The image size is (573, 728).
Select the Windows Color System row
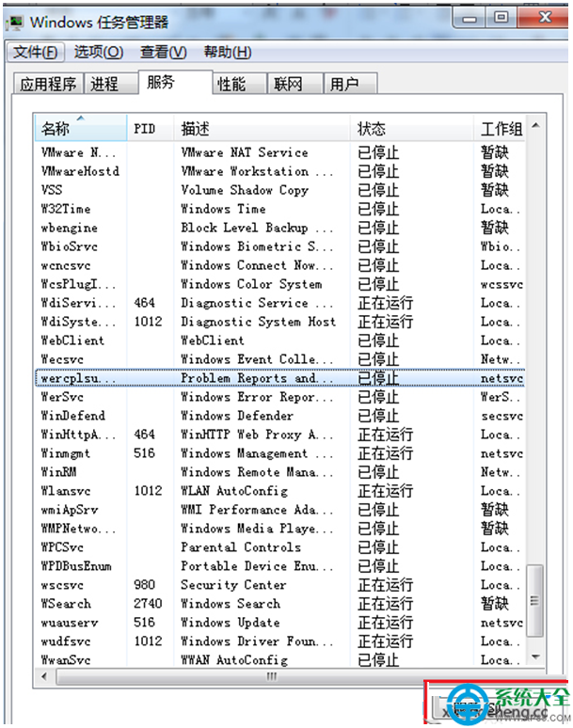coord(280,284)
